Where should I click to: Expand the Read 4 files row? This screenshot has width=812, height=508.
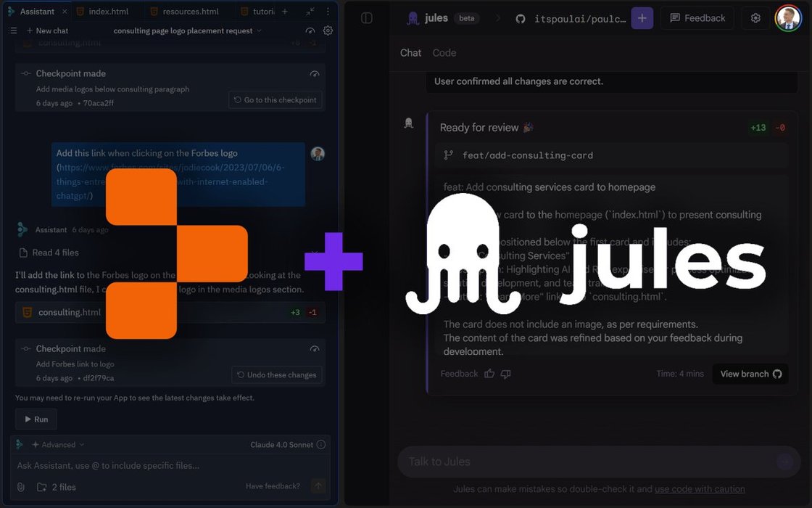tap(50, 253)
